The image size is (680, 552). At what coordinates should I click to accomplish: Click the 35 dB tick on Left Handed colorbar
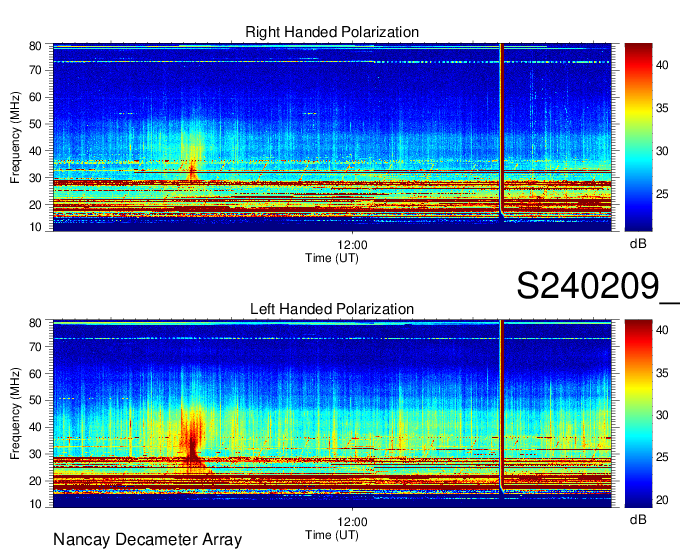point(662,373)
